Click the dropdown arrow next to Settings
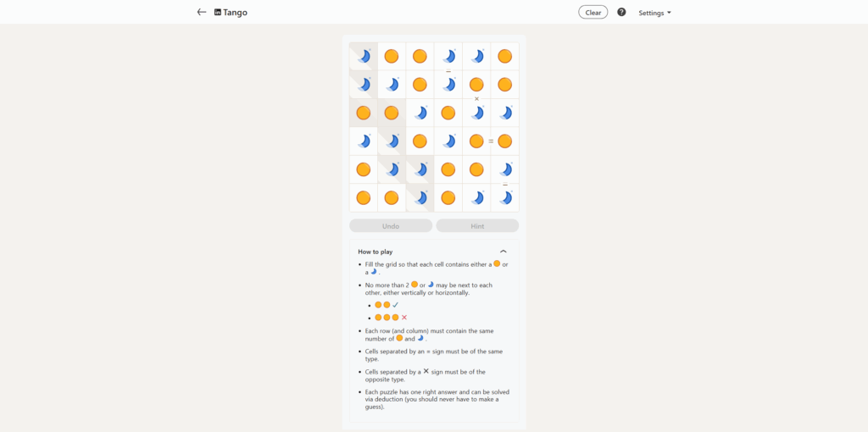The image size is (868, 432). [669, 13]
